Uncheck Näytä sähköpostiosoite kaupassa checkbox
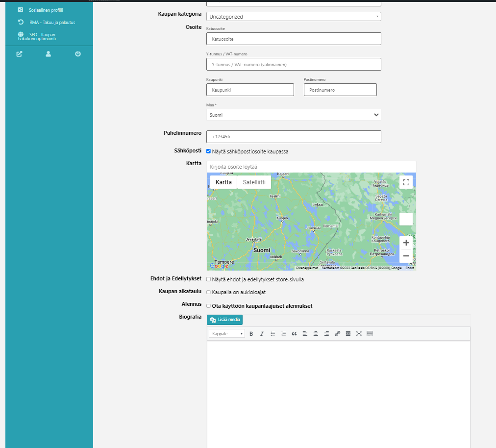Image resolution: width=496 pixels, height=448 pixels. click(209, 151)
